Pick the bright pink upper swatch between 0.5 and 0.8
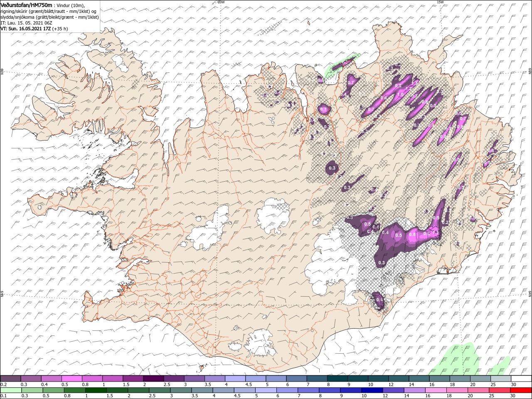This screenshot has height=399, width=532. click(x=72, y=379)
